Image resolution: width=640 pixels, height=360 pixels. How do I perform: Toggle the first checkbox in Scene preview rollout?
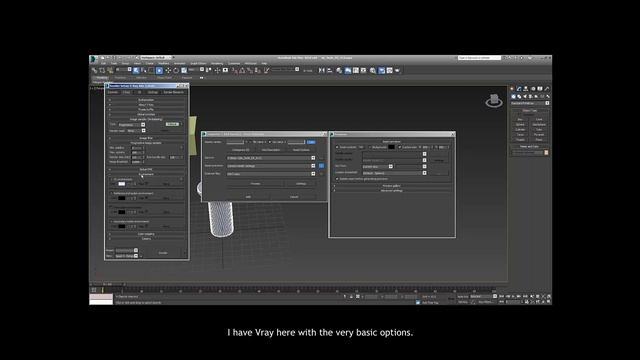point(337,147)
